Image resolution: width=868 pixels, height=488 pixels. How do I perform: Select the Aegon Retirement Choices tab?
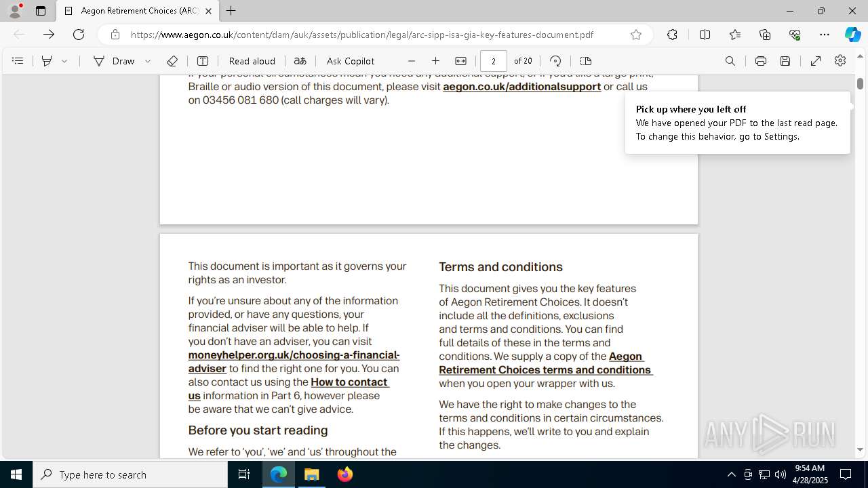[x=138, y=11]
